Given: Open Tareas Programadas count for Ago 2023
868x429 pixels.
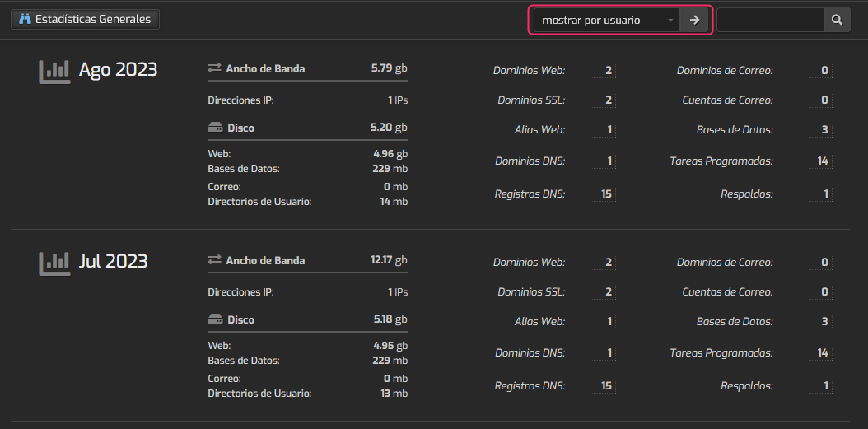Looking at the screenshot, I should pos(822,161).
